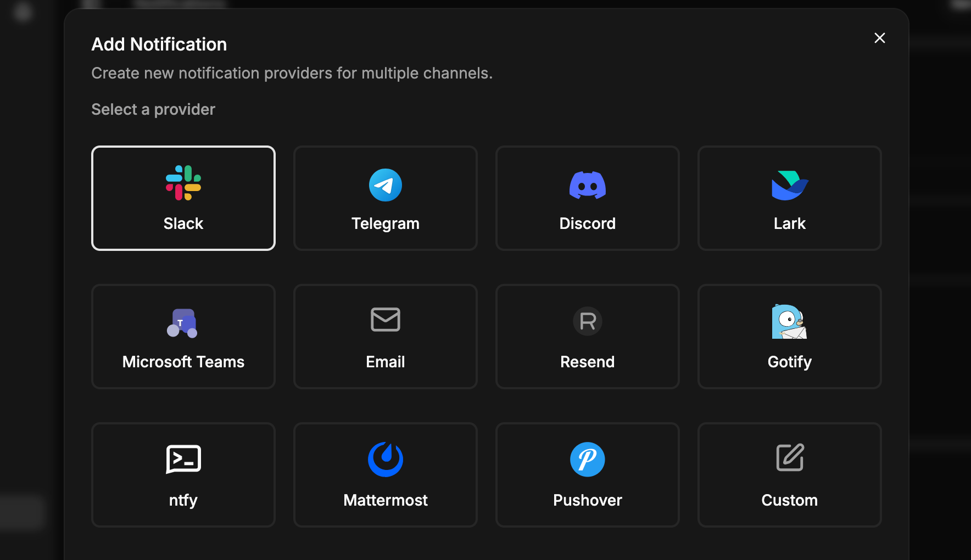Click the Lark bird logo icon
The image size is (971, 560).
tap(790, 185)
